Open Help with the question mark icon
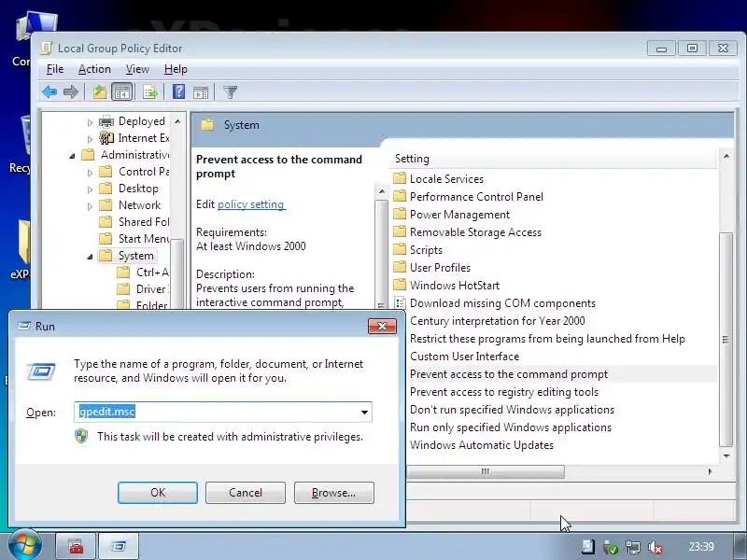This screenshot has height=560, width=747. tap(178, 91)
